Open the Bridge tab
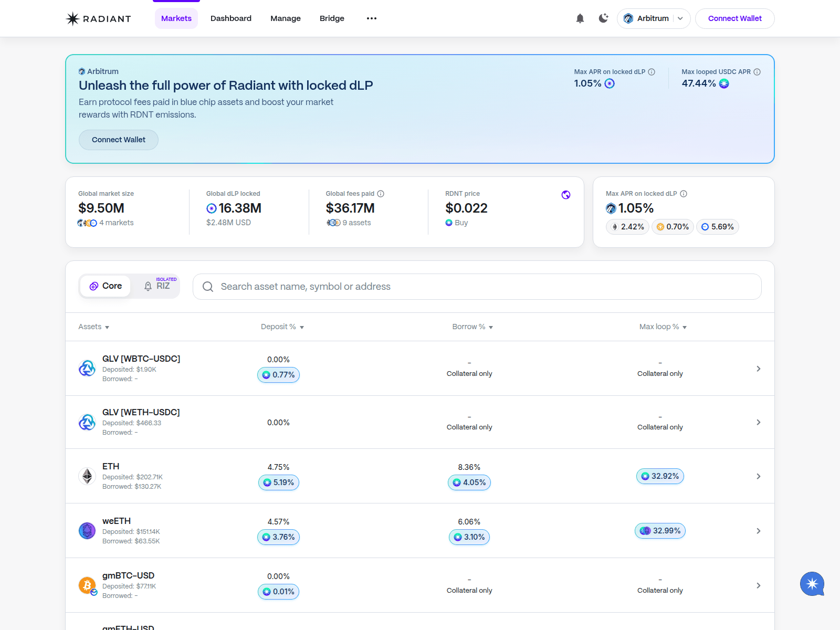The height and width of the screenshot is (630, 840). (332, 18)
